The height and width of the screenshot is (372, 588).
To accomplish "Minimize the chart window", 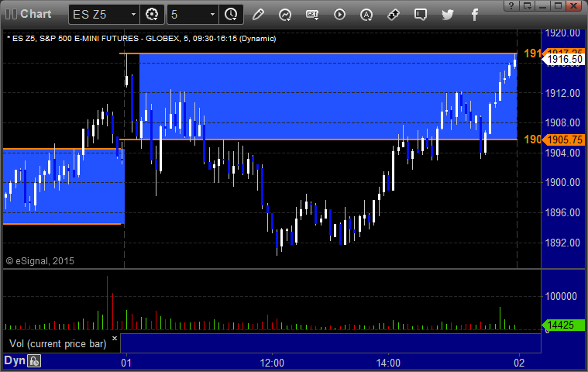I will tap(542, 5).
